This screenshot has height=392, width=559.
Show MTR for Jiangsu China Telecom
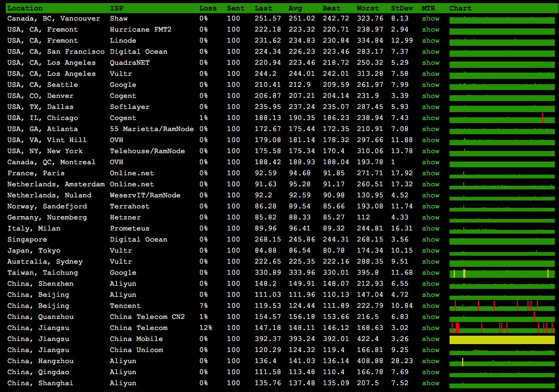point(431,328)
